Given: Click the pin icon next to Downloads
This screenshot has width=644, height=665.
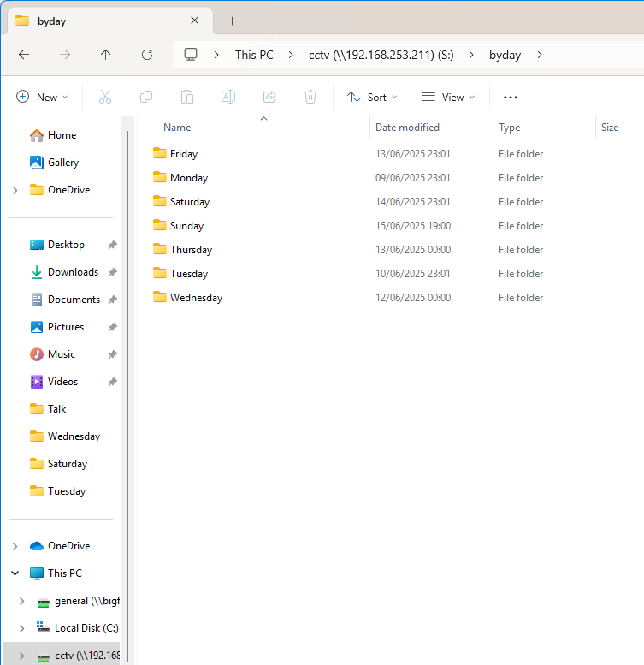Looking at the screenshot, I should (x=112, y=272).
